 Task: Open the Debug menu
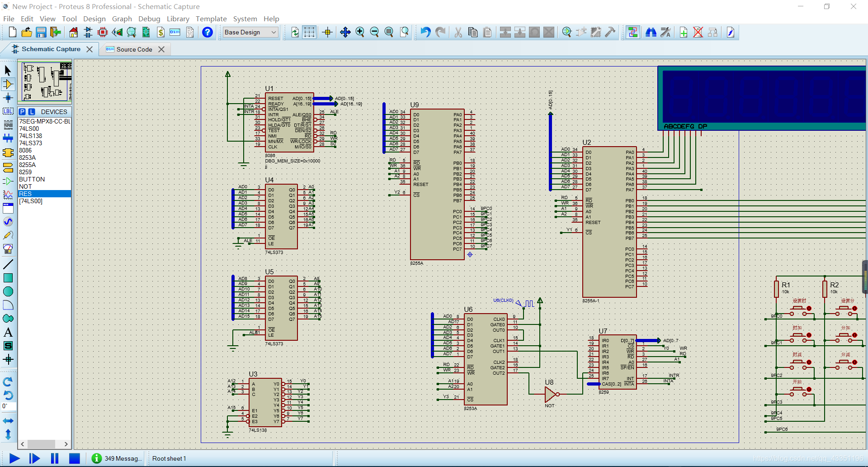tap(149, 19)
